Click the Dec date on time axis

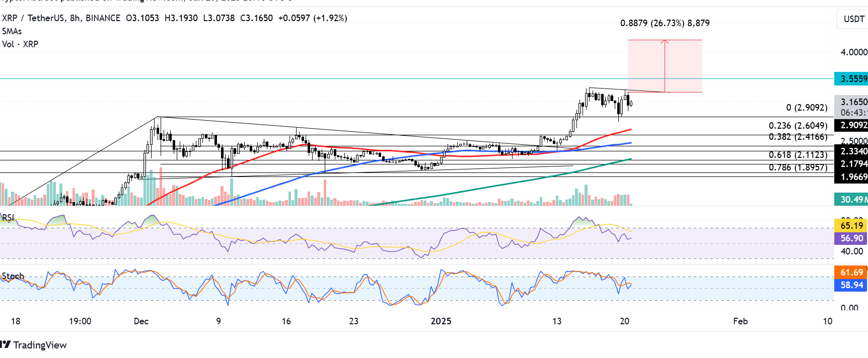click(141, 321)
